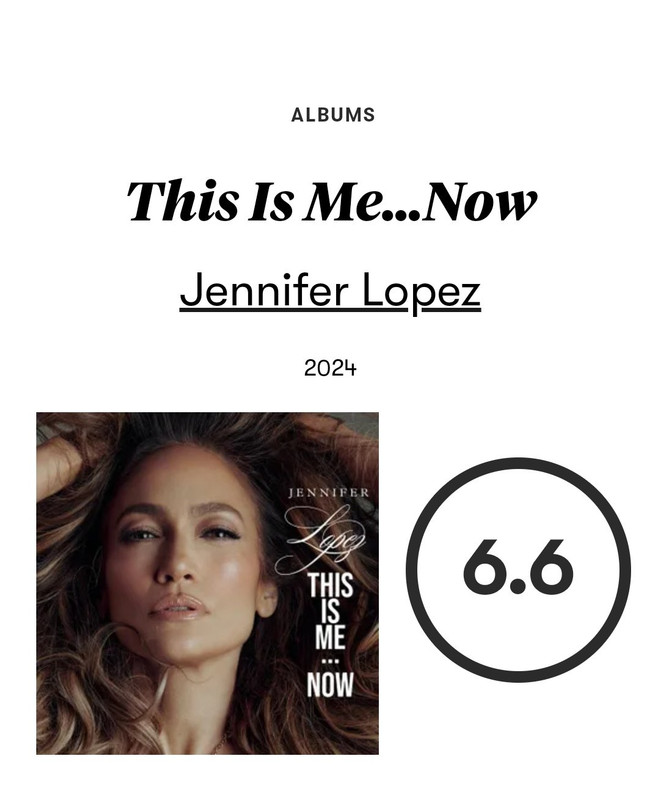Select the This Is Me...Now headline
660x800 pixels.
pos(331,201)
